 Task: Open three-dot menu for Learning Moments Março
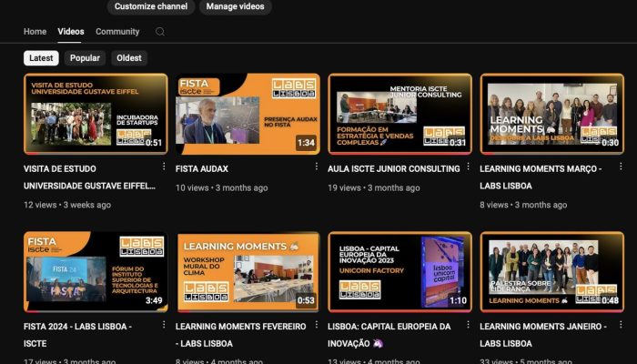pos(620,167)
